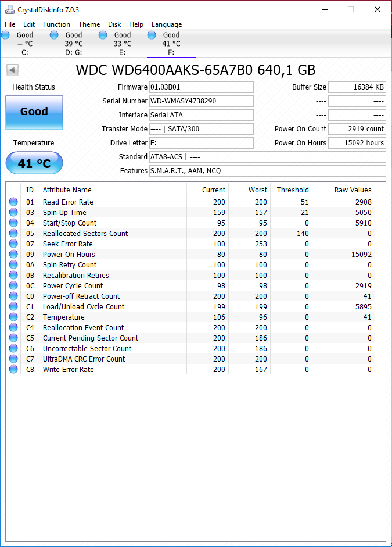The image size is (392, 547).
Task: Click the status icon for Reallocated Sectors Count
Action: 13,233
